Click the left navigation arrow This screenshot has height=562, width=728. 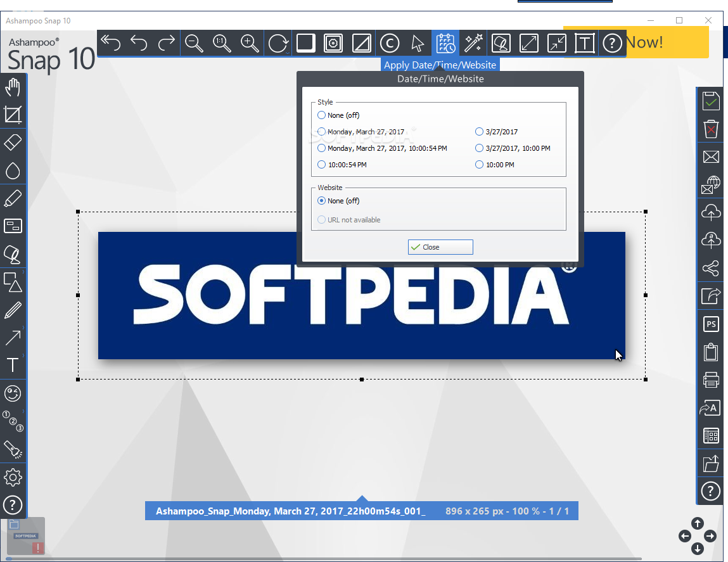pyautogui.click(x=685, y=537)
